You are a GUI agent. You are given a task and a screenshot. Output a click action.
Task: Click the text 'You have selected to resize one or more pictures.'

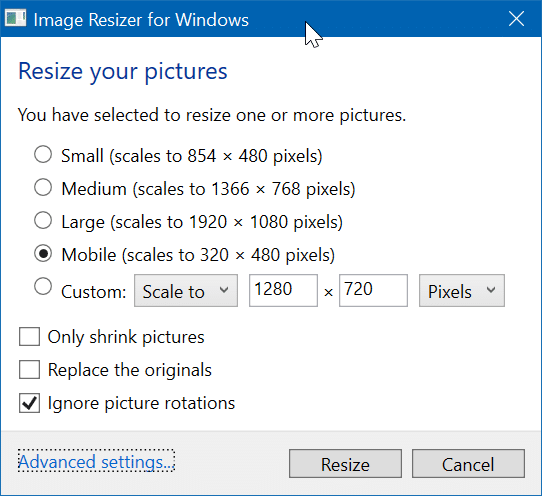[x=212, y=115]
